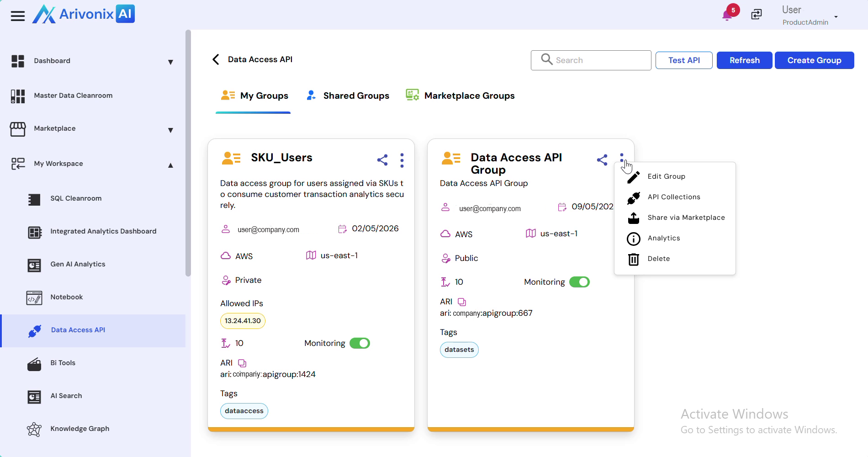Image resolution: width=868 pixels, height=457 pixels.
Task: Go back using the left chevron arrow
Action: click(216, 59)
